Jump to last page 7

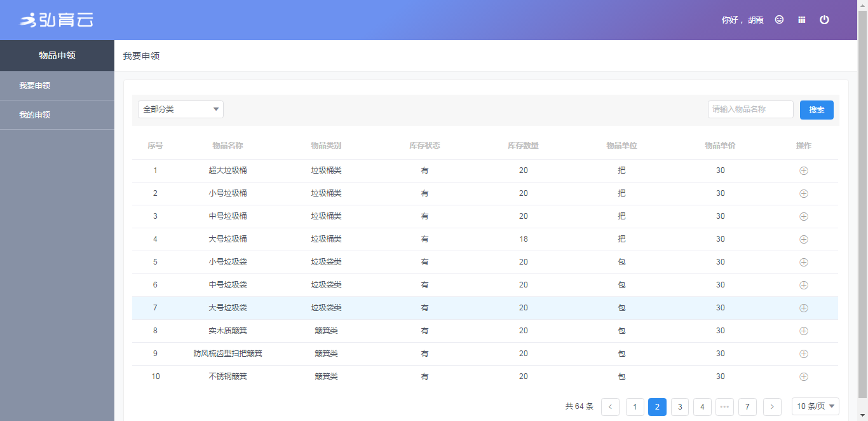(747, 407)
